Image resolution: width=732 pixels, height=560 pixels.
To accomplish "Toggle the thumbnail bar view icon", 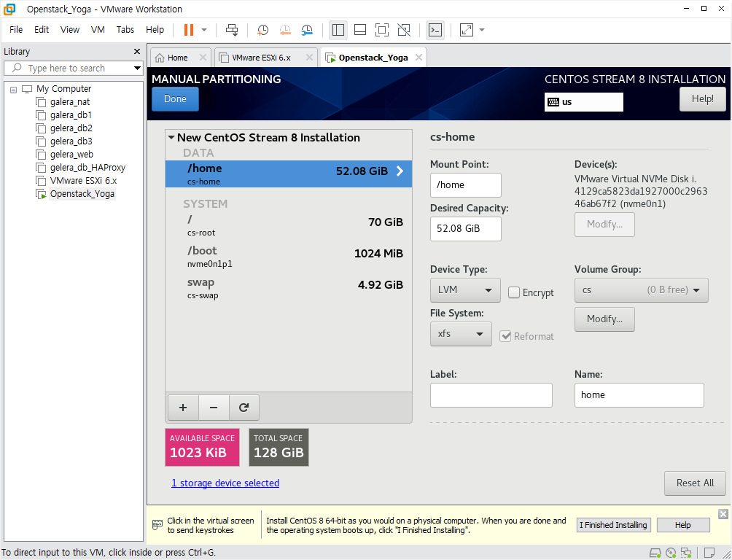I will (360, 30).
